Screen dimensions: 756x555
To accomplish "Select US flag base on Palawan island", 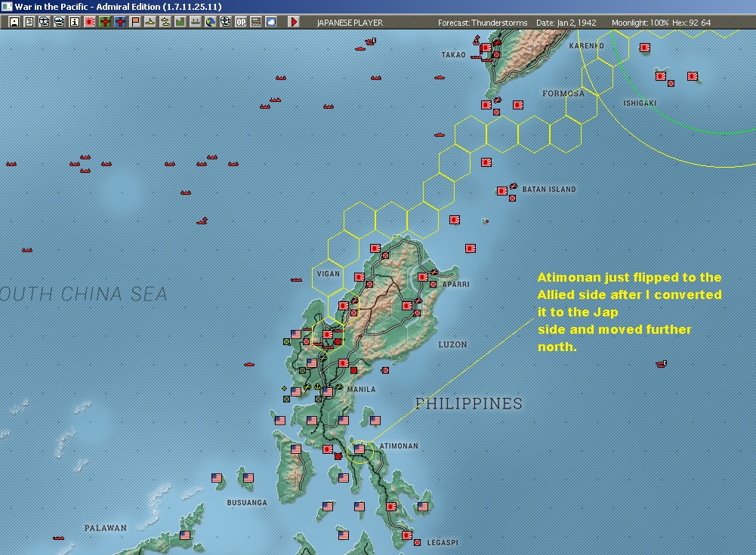I will pos(185,535).
